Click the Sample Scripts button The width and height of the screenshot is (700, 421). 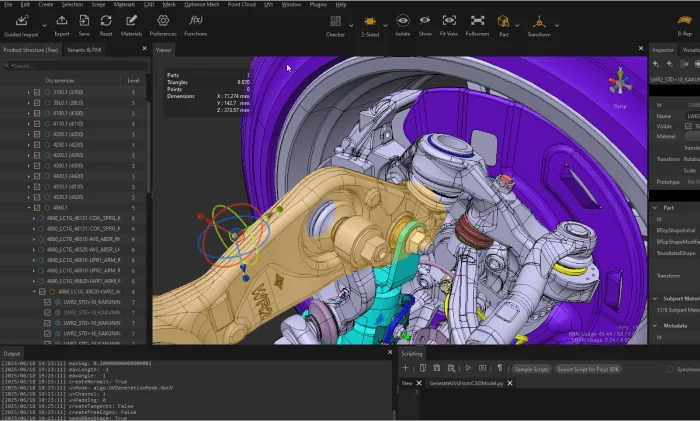click(530, 368)
